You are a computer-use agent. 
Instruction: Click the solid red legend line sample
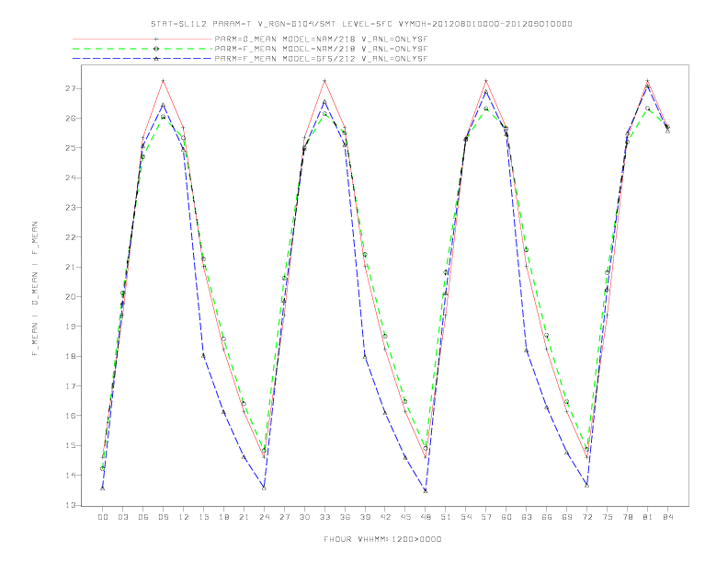(142, 39)
